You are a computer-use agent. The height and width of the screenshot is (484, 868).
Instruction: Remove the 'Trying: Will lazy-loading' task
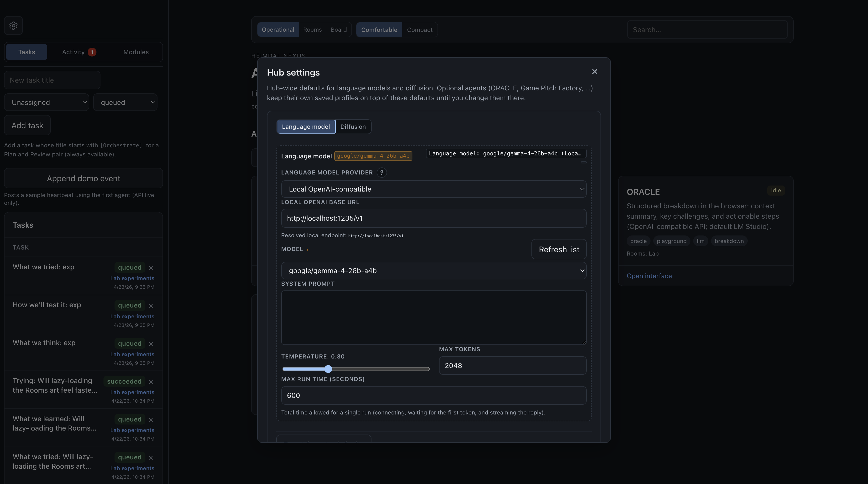(151, 382)
